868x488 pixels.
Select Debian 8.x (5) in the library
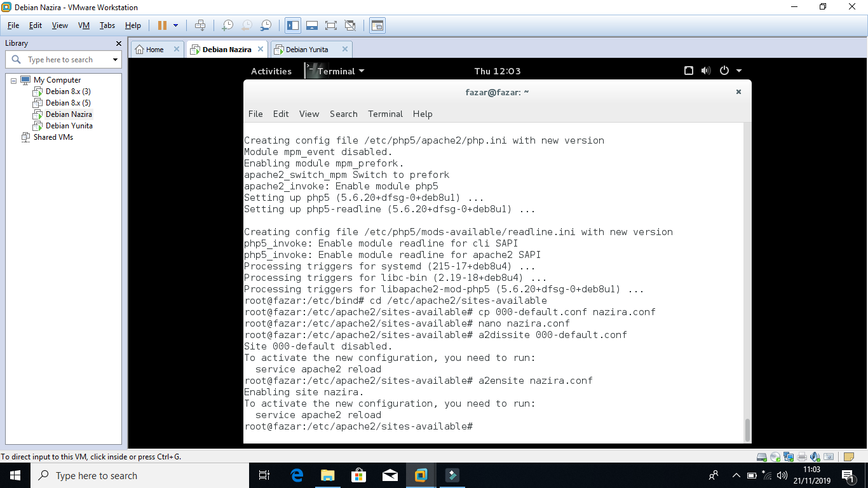[68, 103]
